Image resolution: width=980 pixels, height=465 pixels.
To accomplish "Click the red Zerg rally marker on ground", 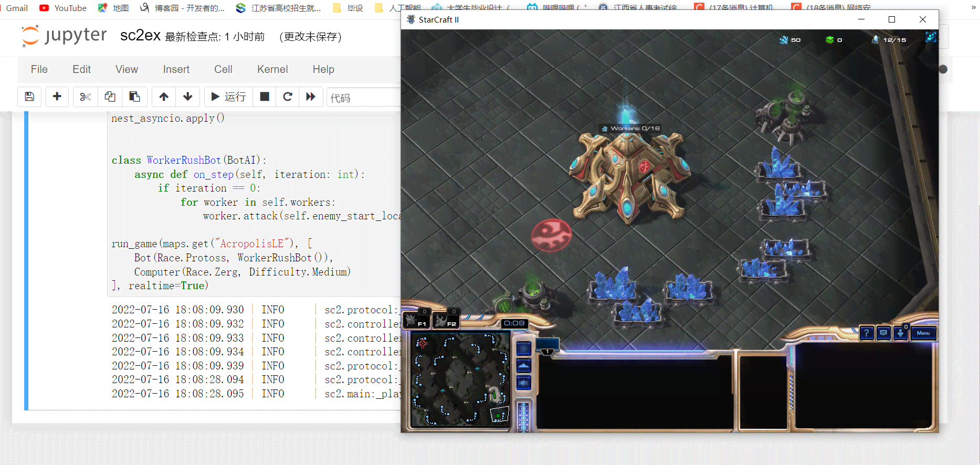I will point(551,235).
